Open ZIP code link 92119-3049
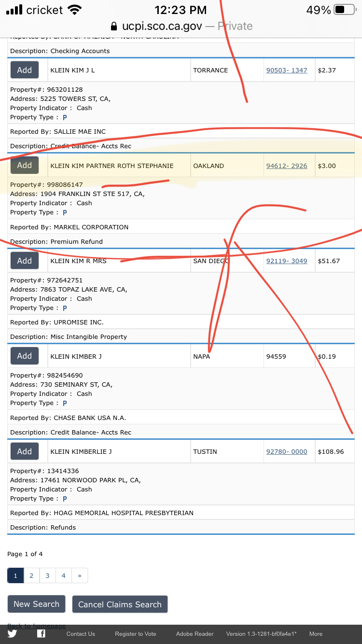This screenshot has width=362, height=644. click(287, 261)
